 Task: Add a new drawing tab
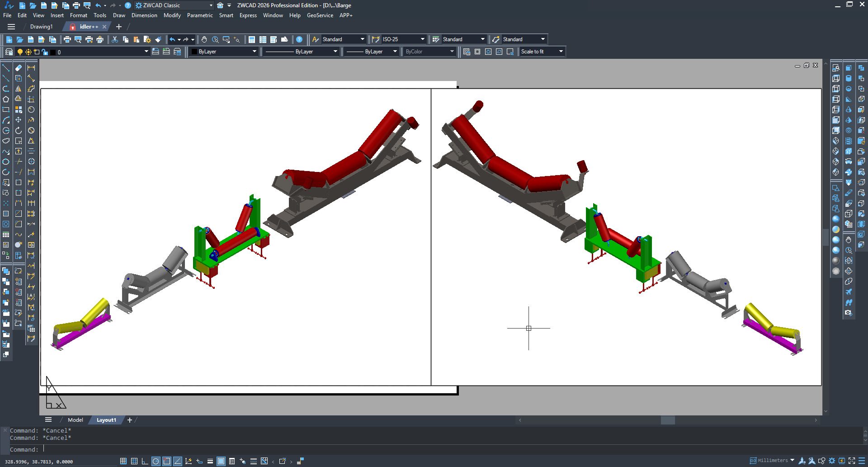[x=119, y=27]
